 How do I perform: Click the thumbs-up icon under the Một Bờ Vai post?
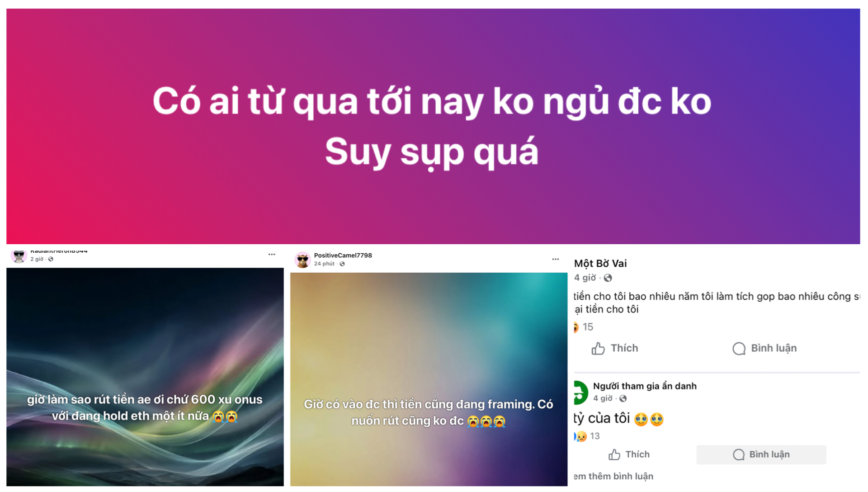tap(598, 348)
